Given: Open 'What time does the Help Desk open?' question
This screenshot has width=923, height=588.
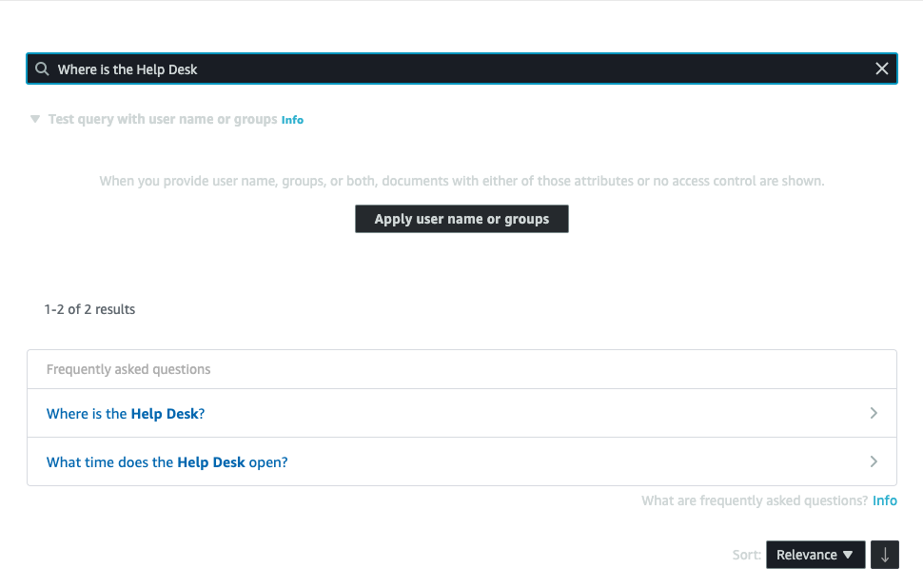Looking at the screenshot, I should (x=167, y=462).
